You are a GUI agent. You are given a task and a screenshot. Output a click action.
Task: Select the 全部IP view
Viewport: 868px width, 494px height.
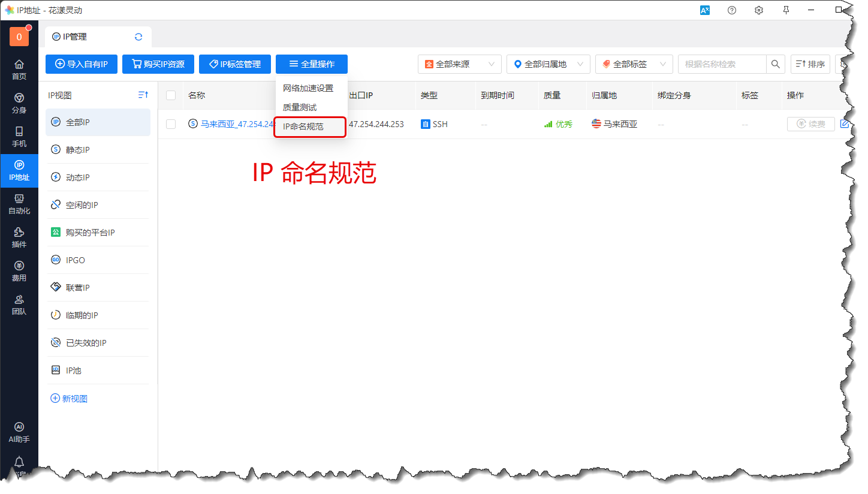(x=98, y=122)
